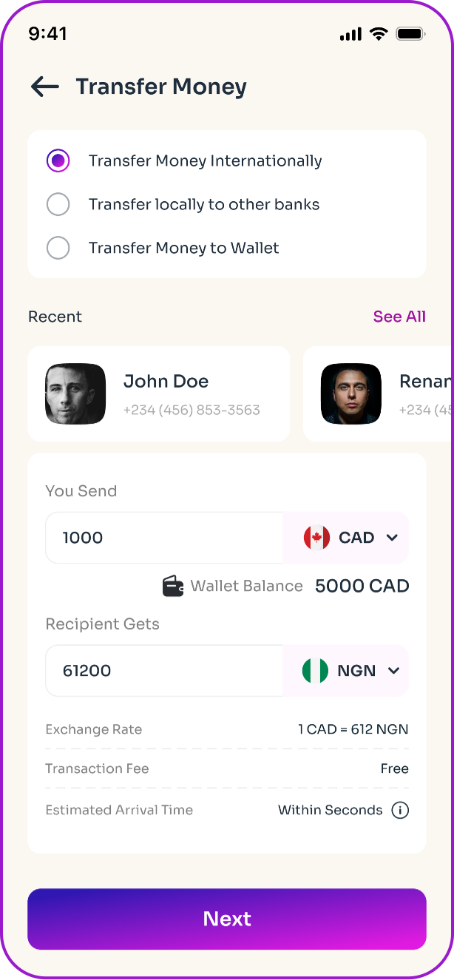Viewport: 454px width, 980px height.
Task: Select Transfer Money Internationally option
Action: coord(58,161)
